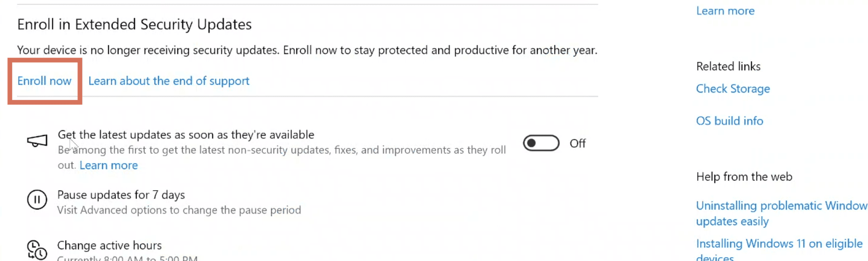This screenshot has width=868, height=261.
Task: Click Get the latest updates heading
Action: coord(186,135)
